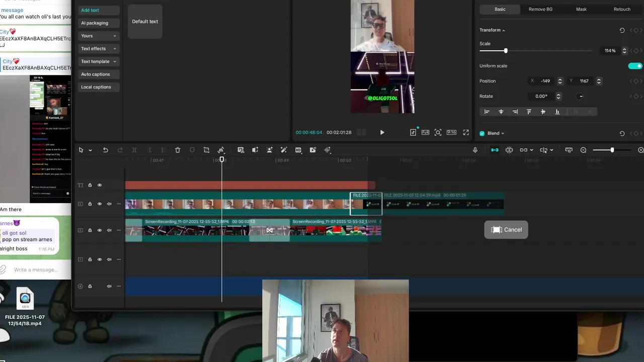644x362 pixels.
Task: Open the linkage options dropdown arrow
Action: click(x=531, y=150)
